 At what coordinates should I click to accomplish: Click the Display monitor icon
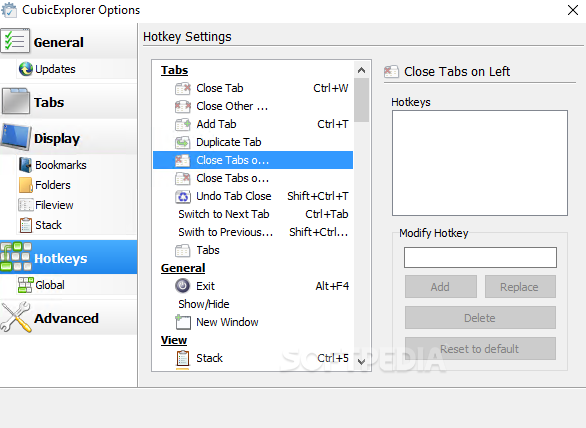(x=15, y=137)
